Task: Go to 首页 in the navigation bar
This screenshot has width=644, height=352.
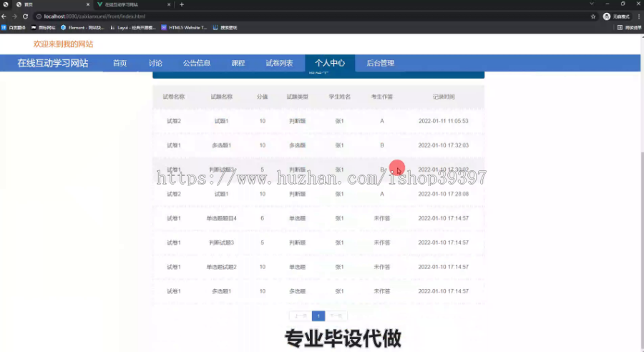Action: tap(120, 63)
